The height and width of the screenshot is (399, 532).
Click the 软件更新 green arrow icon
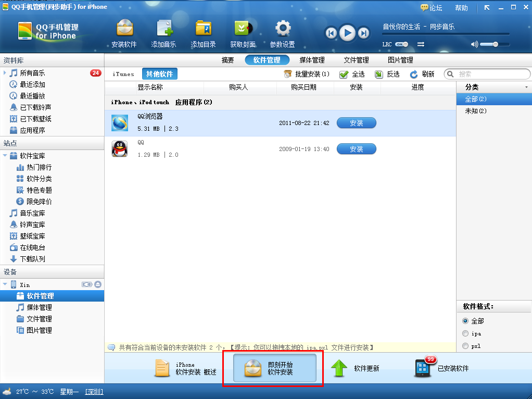pos(339,368)
